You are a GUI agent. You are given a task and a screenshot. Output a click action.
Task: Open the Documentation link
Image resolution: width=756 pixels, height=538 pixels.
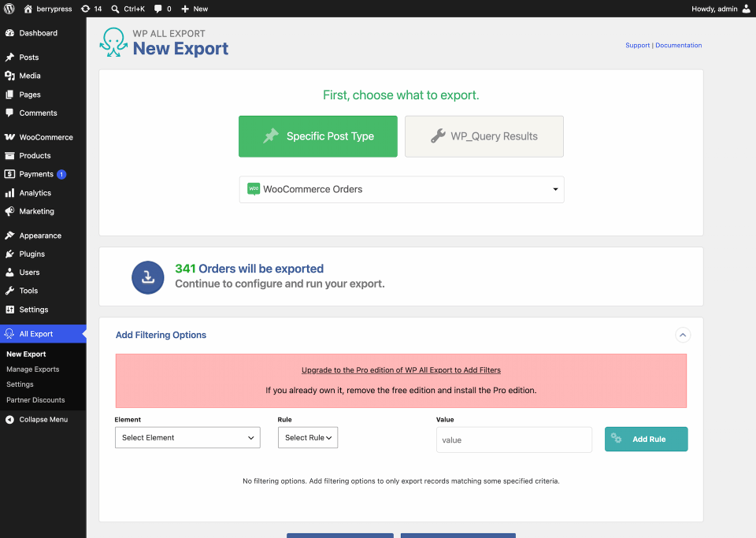(x=678, y=46)
